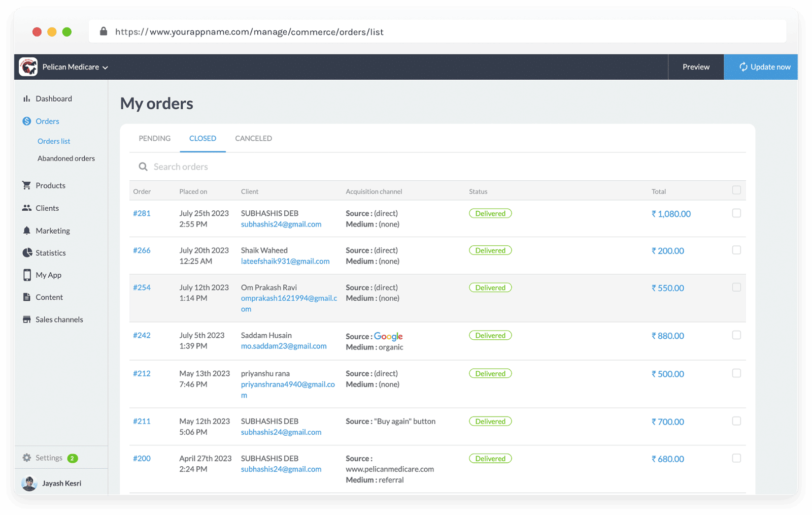Click the Clients sidebar icon
This screenshot has width=812, height=515.
coord(26,208)
